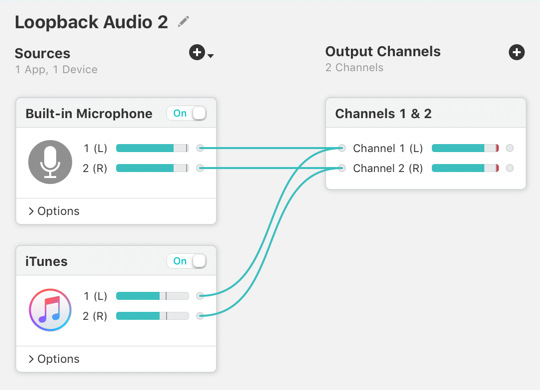Turn off the iTunes source toggle
Image resolution: width=540 pixels, height=390 pixels.
(187, 261)
